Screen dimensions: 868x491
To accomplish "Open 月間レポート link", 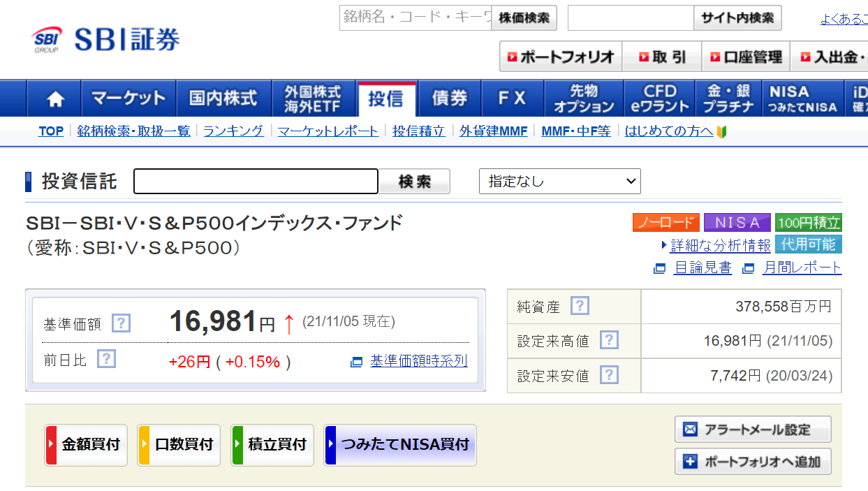I will [x=802, y=268].
